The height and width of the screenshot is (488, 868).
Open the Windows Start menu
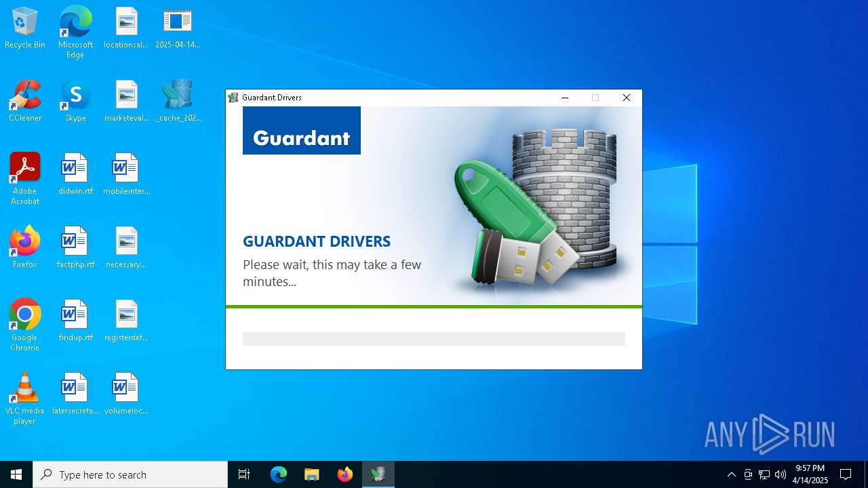16,474
